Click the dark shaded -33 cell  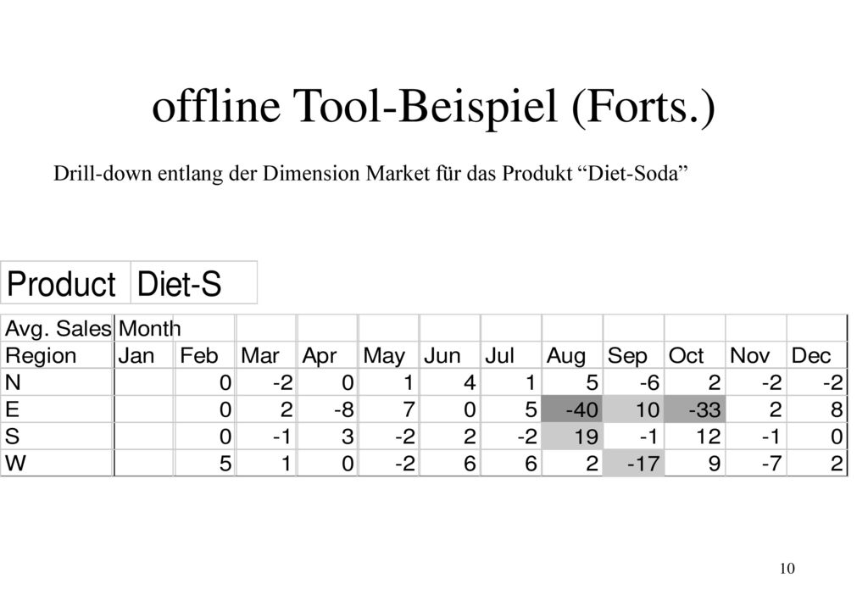pyautogui.click(x=695, y=409)
